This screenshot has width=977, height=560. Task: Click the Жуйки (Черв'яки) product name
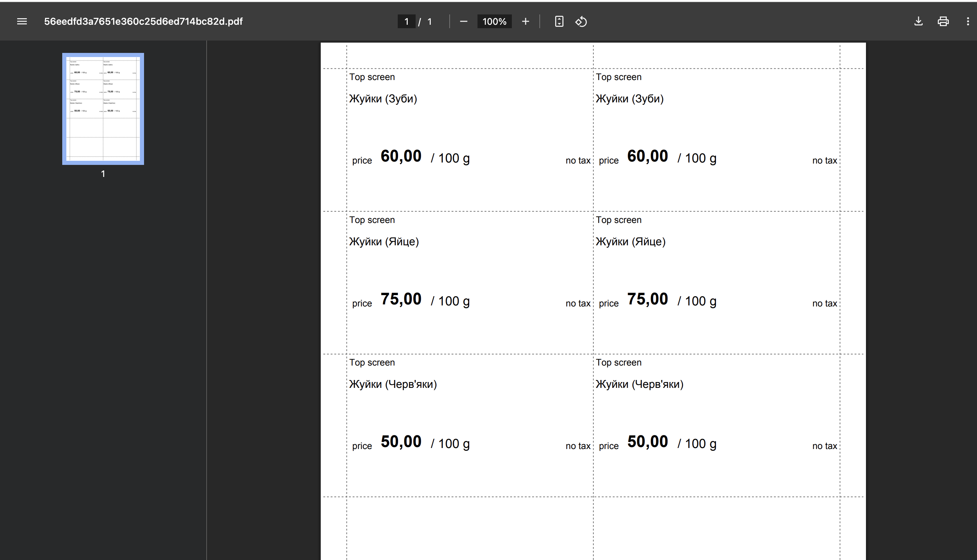tap(393, 383)
